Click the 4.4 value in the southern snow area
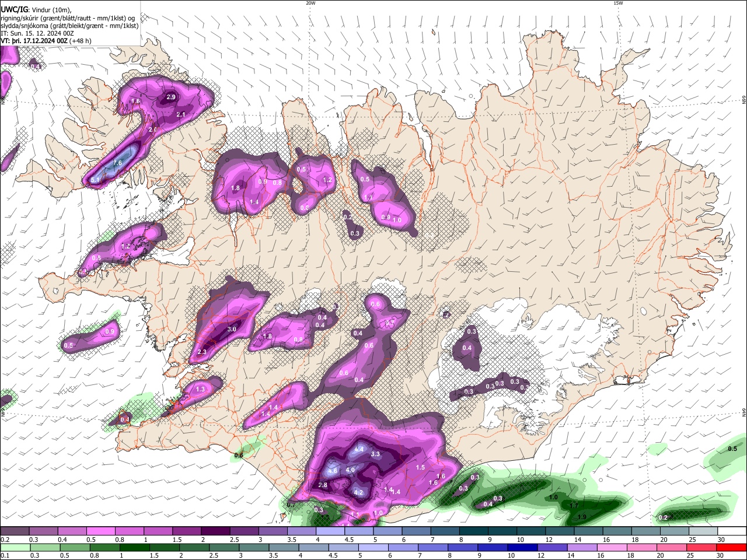This screenshot has height=560, width=747. [x=359, y=449]
